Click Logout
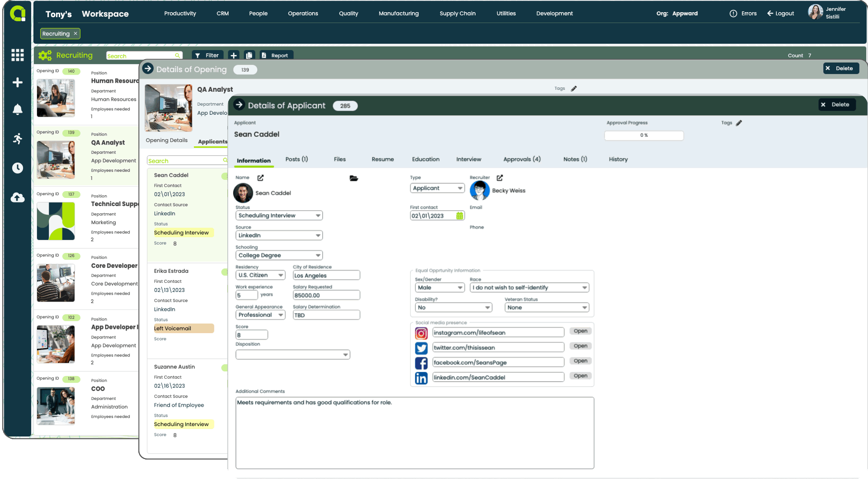 click(781, 14)
